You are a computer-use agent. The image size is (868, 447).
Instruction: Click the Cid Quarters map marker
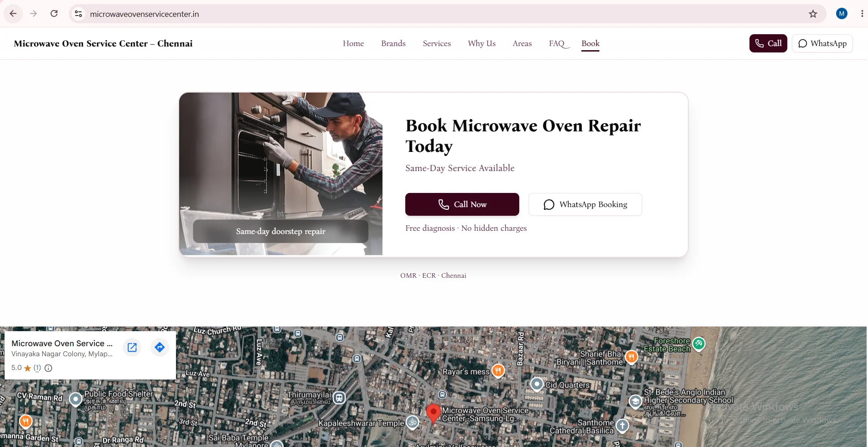click(x=537, y=385)
